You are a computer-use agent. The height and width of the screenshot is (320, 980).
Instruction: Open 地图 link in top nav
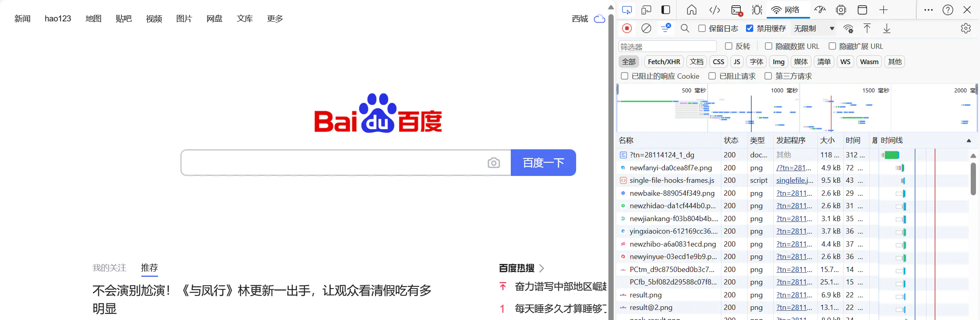pyautogui.click(x=93, y=19)
